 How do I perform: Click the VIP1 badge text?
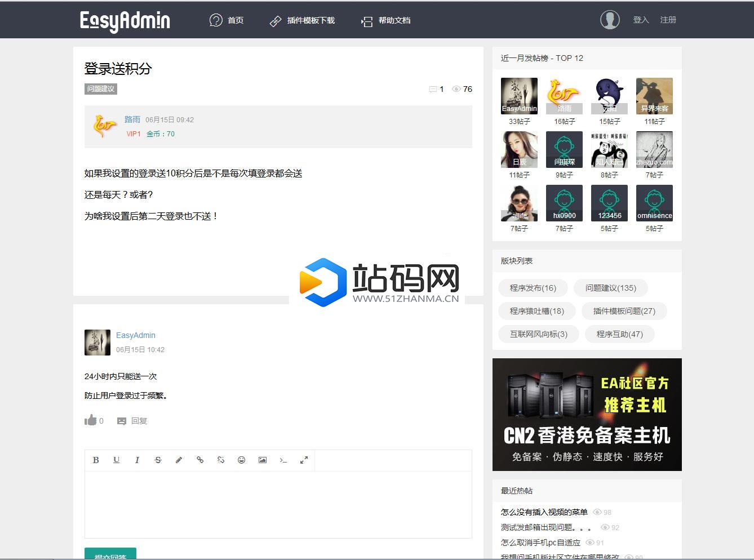pyautogui.click(x=134, y=134)
